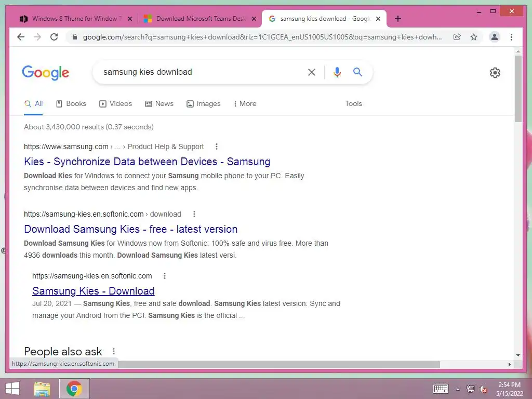Image resolution: width=532 pixels, height=399 pixels.
Task: Click the samsung.com Product Help & Support URL
Action: (x=114, y=147)
